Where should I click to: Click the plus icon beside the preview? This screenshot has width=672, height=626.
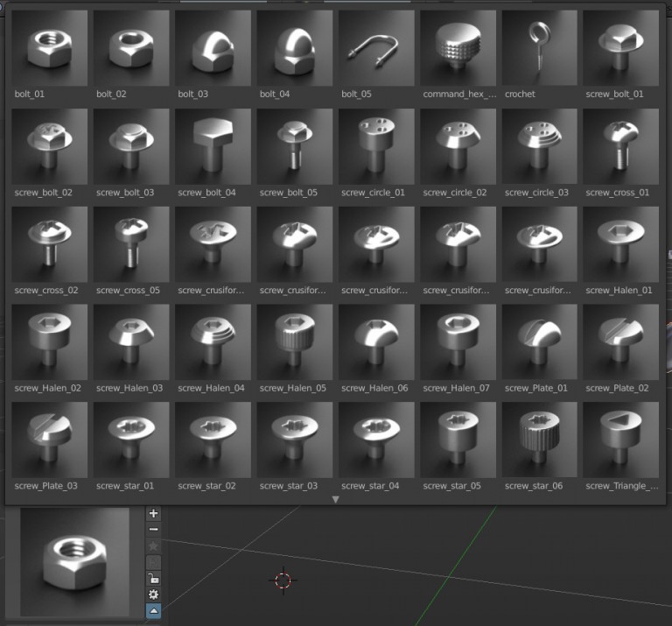point(154,514)
